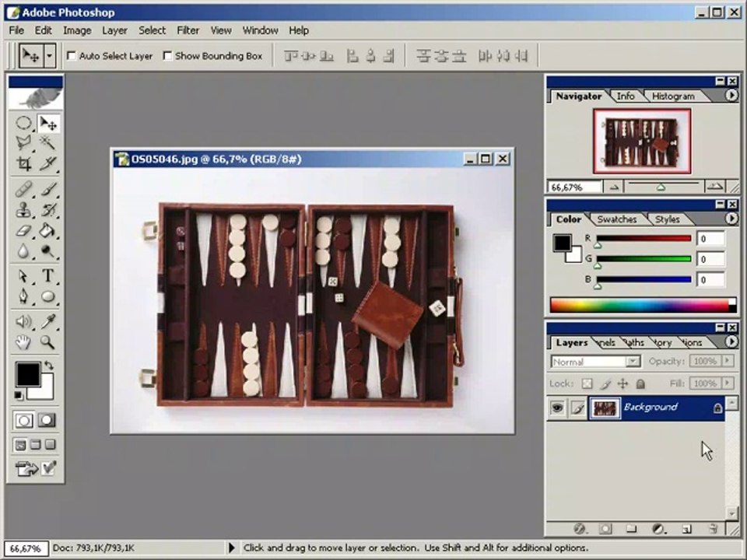Image resolution: width=747 pixels, height=560 pixels.
Task: Delete layer trash icon
Action: (714, 529)
